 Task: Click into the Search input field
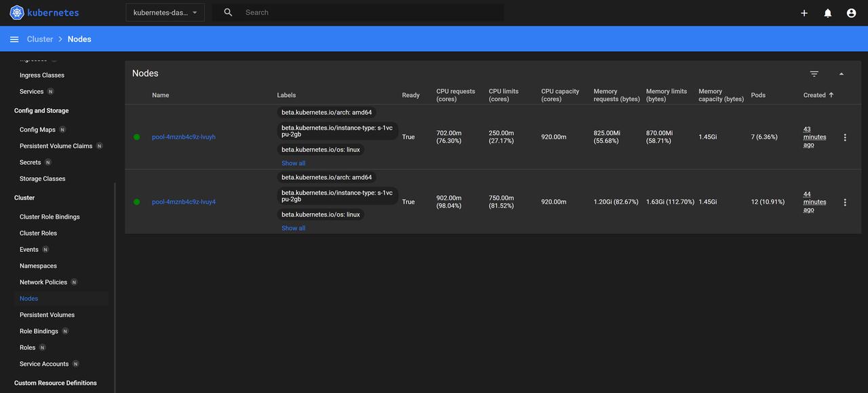(366, 13)
